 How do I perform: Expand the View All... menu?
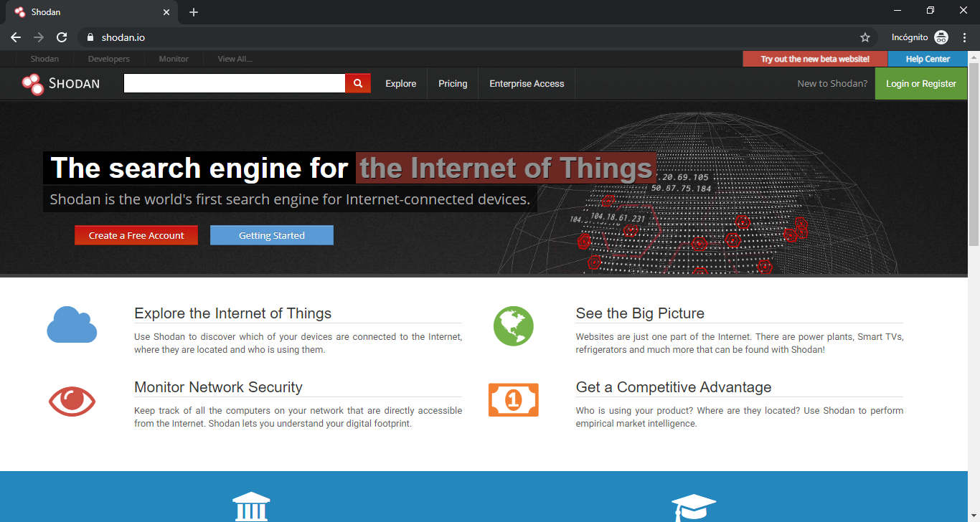[x=235, y=59]
